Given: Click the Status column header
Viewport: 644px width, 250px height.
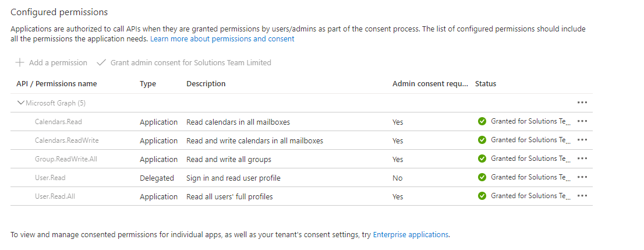Looking at the screenshot, I should click(x=486, y=84).
